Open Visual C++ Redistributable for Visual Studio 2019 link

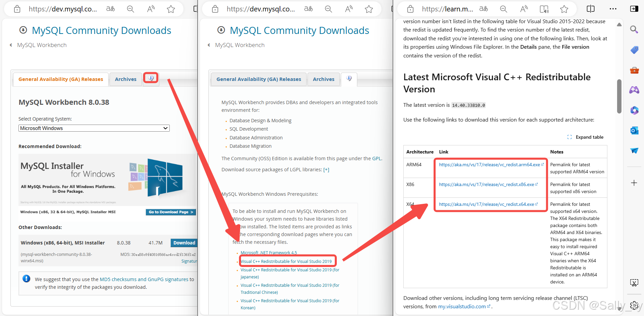(286, 261)
